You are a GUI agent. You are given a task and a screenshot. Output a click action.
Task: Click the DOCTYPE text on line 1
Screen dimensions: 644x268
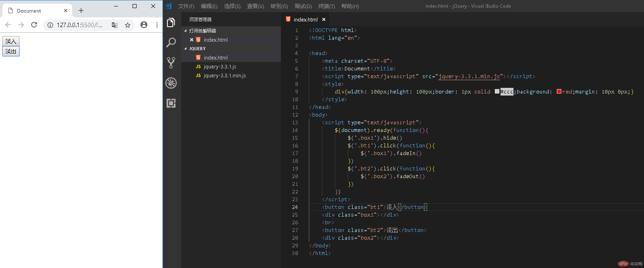tap(326, 30)
